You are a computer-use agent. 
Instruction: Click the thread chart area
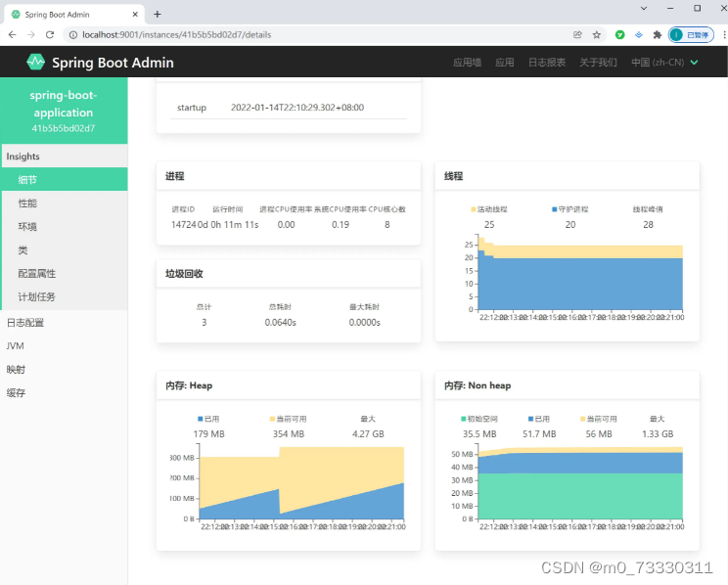pyautogui.click(x=580, y=274)
